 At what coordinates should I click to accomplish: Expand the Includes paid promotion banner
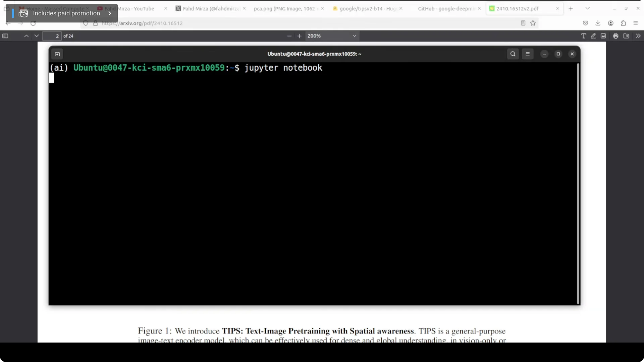click(x=62, y=13)
